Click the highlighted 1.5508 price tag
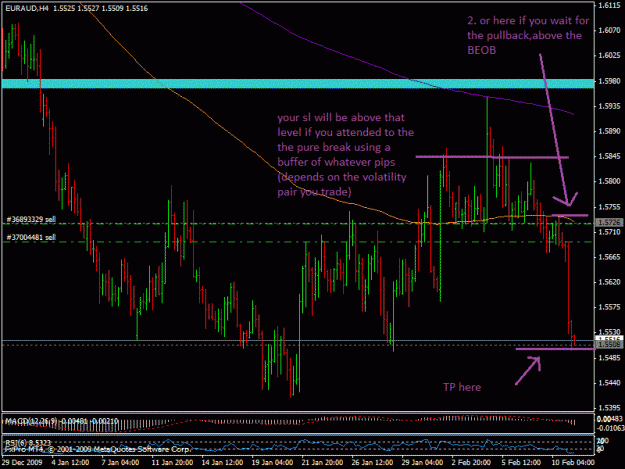Image resolution: width=625 pixels, height=469 pixels. point(609,344)
